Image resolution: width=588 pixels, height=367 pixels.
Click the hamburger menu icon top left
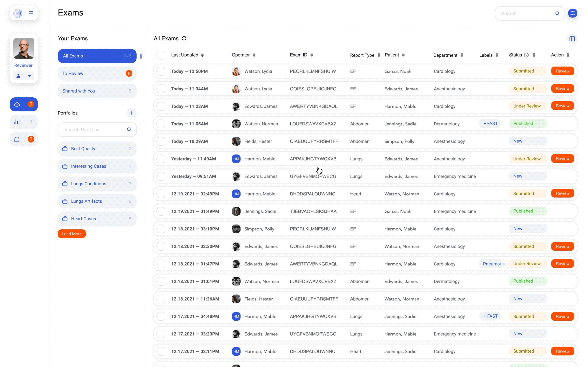[31, 13]
